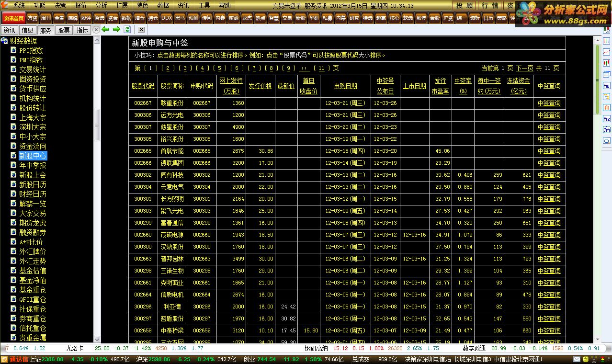Click the DDX toolbar button
The width and height of the screenshot is (612, 364).
click(x=167, y=18)
